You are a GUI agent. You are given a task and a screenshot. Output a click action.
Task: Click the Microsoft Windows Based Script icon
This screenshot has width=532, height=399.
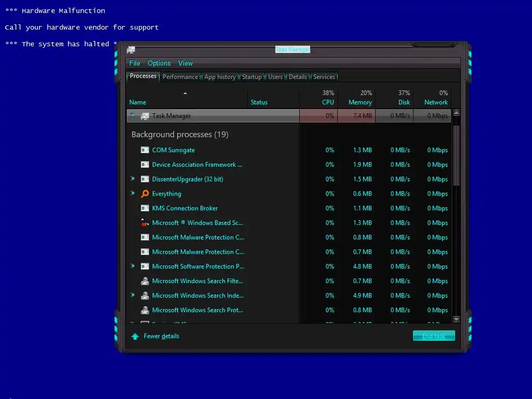click(145, 223)
